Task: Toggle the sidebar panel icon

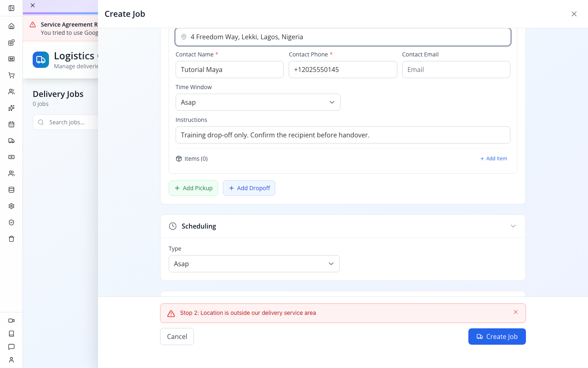Action: 11,8
